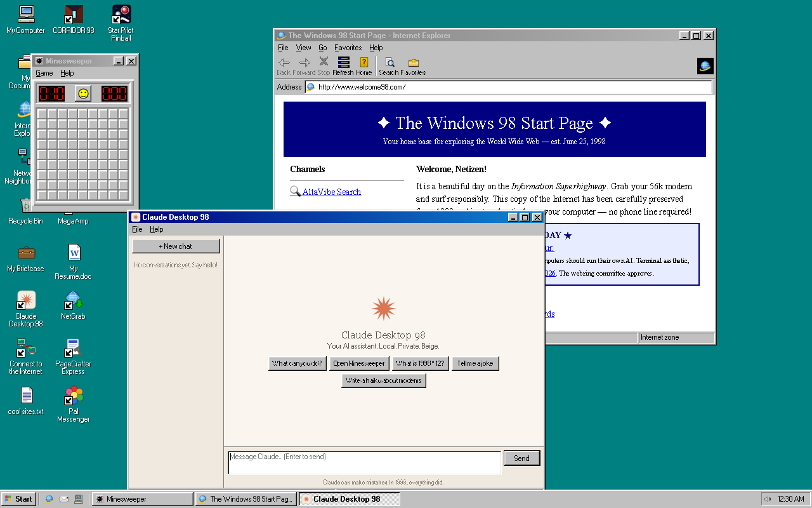Click the Refresh icon in Internet Explorer
The width and height of the screenshot is (812, 508).
coord(343,65)
